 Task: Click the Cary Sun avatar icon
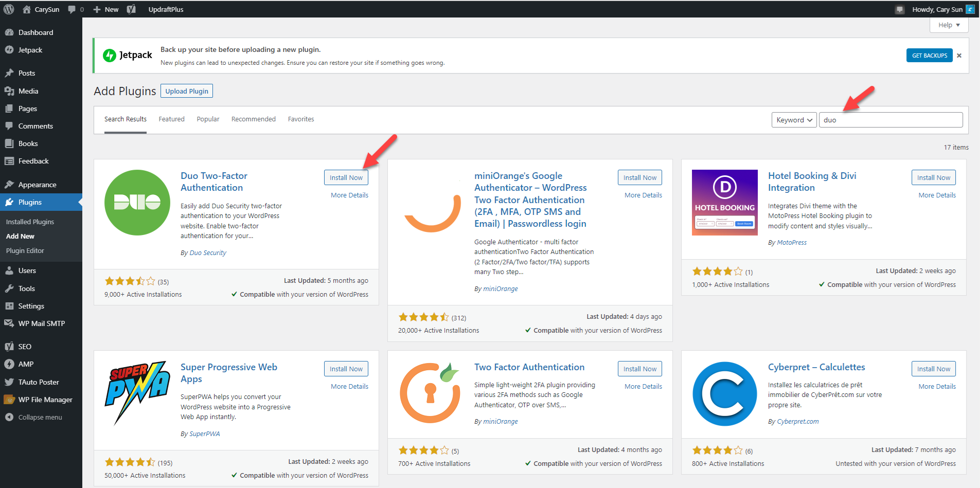[970, 9]
